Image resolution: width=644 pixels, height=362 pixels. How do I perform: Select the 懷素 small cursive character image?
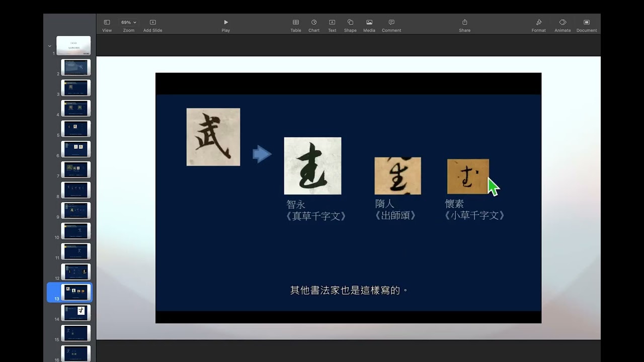tap(468, 176)
